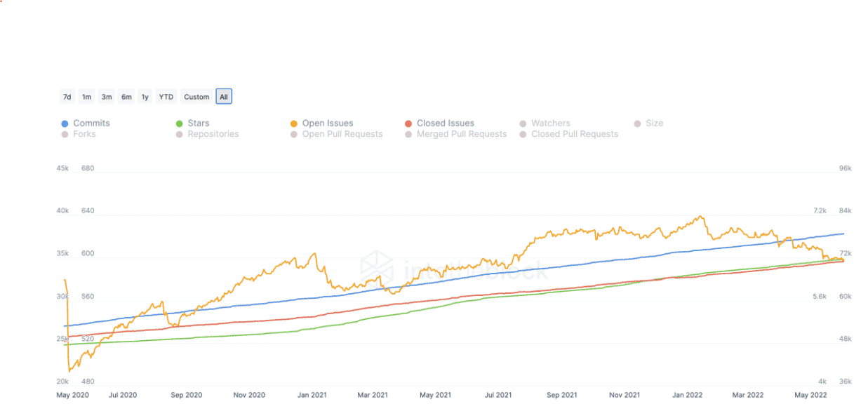This screenshot has width=868, height=411.
Task: Click the Open Pull Requests legend dot
Action: 294,134
